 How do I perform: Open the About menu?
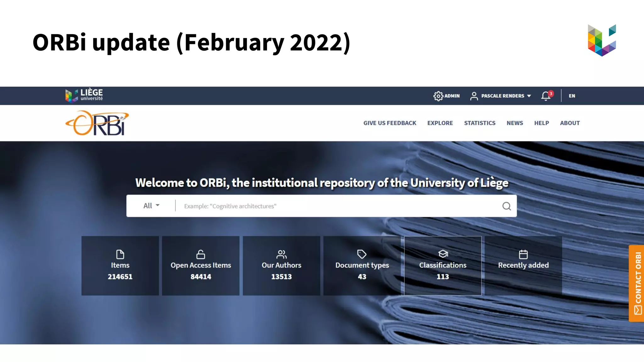(x=570, y=123)
